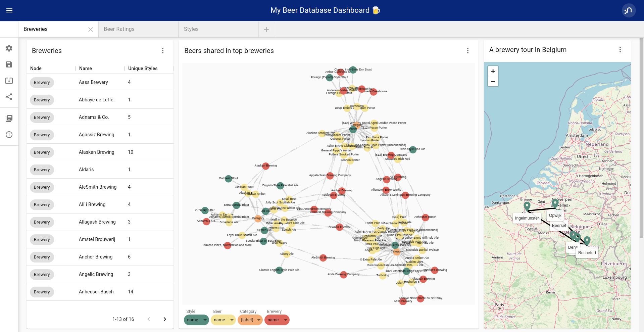Click the Classic English-Style Pale Ale node
Image resolution: width=644 pixels, height=332 pixels.
(x=279, y=270)
